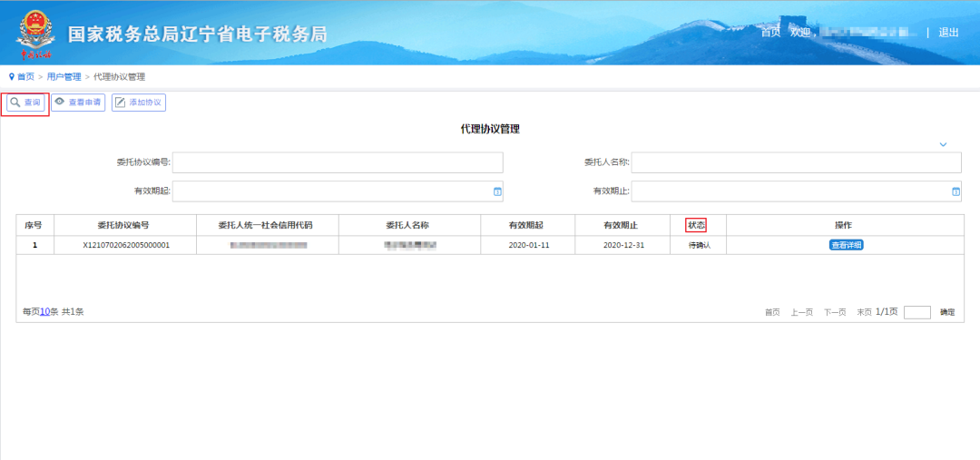
Task: Click the 委托协议编号 column header
Action: click(x=125, y=225)
